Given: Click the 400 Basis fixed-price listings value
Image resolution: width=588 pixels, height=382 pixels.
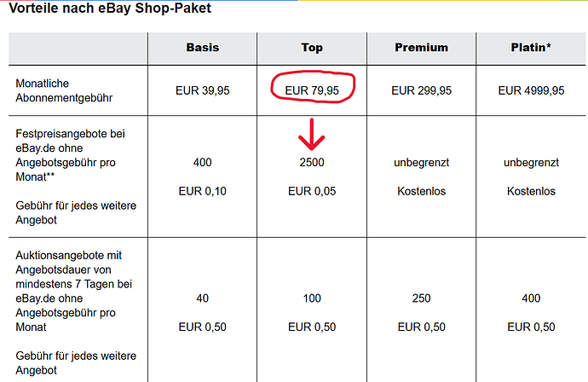Looking at the screenshot, I should coord(203,163).
